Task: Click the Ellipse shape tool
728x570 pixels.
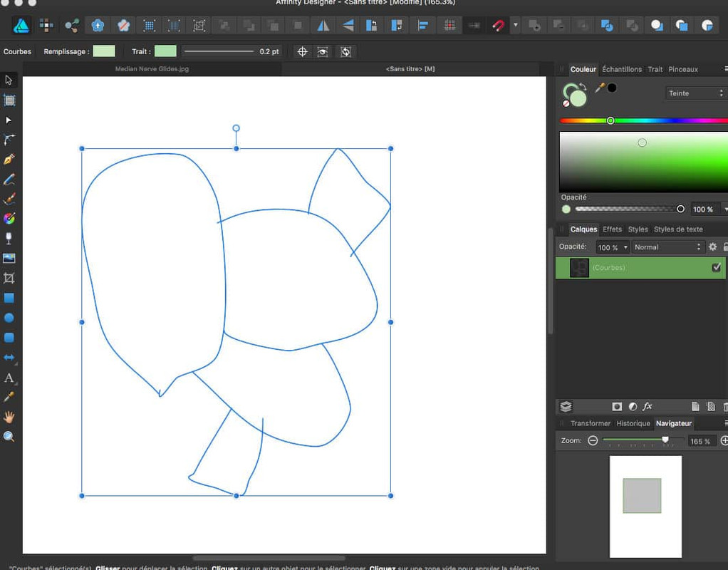Action: (x=9, y=318)
